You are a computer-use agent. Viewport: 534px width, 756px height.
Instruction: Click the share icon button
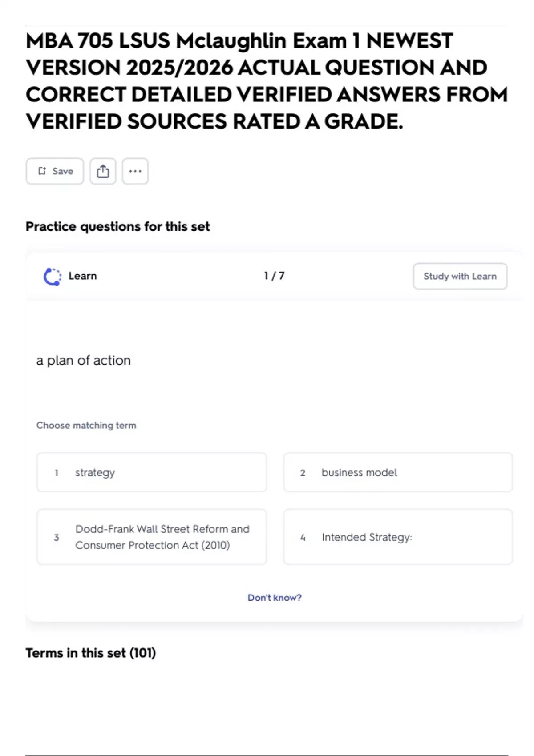[103, 171]
